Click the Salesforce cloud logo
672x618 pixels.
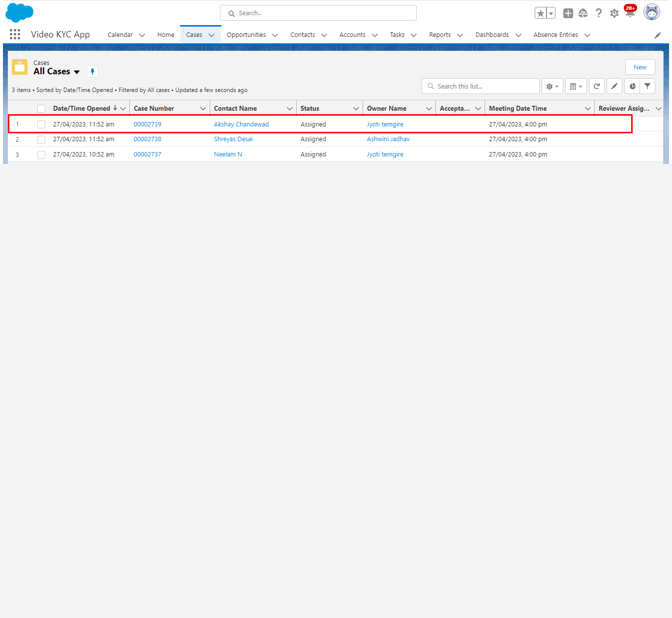(19, 13)
